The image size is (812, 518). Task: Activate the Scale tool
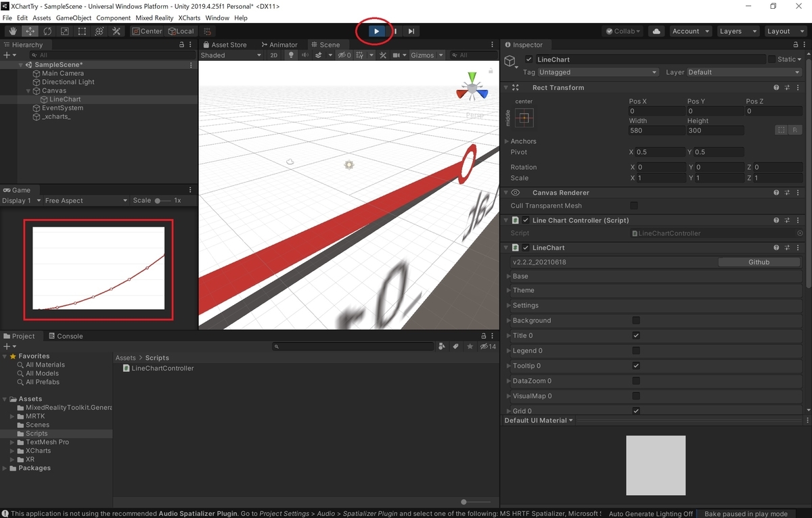[x=64, y=31]
